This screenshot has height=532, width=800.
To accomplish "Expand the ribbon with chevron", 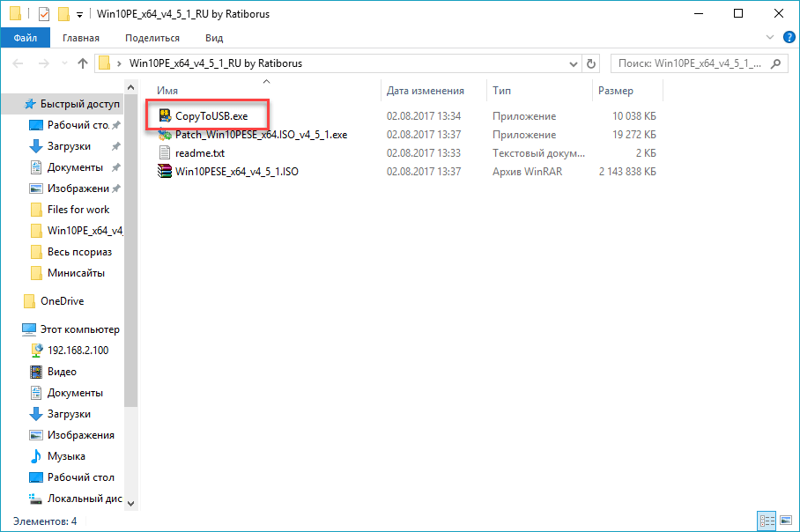I will pyautogui.click(x=769, y=37).
